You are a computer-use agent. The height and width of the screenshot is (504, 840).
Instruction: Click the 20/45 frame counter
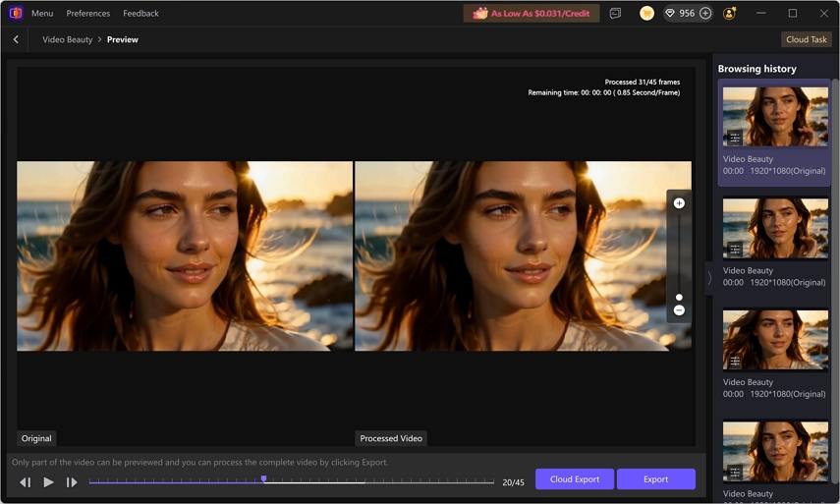pos(513,482)
